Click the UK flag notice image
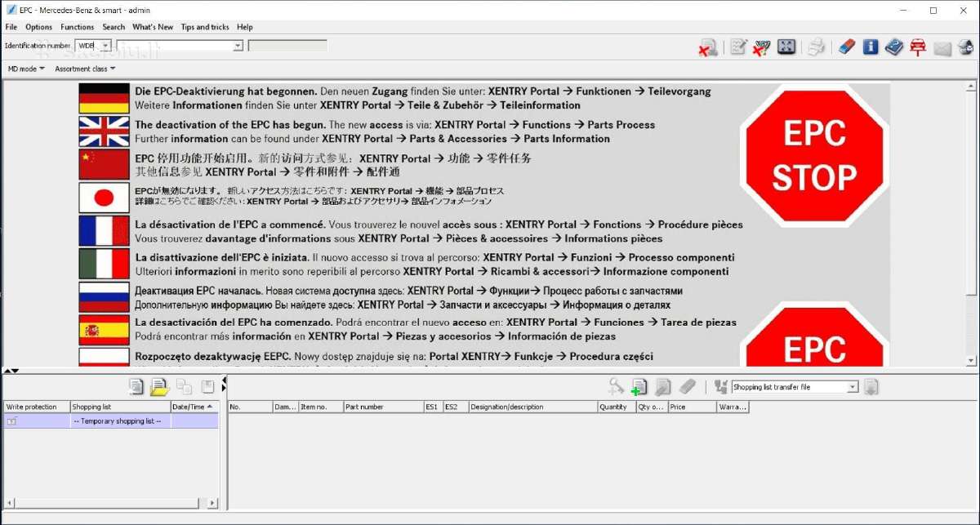 104,131
